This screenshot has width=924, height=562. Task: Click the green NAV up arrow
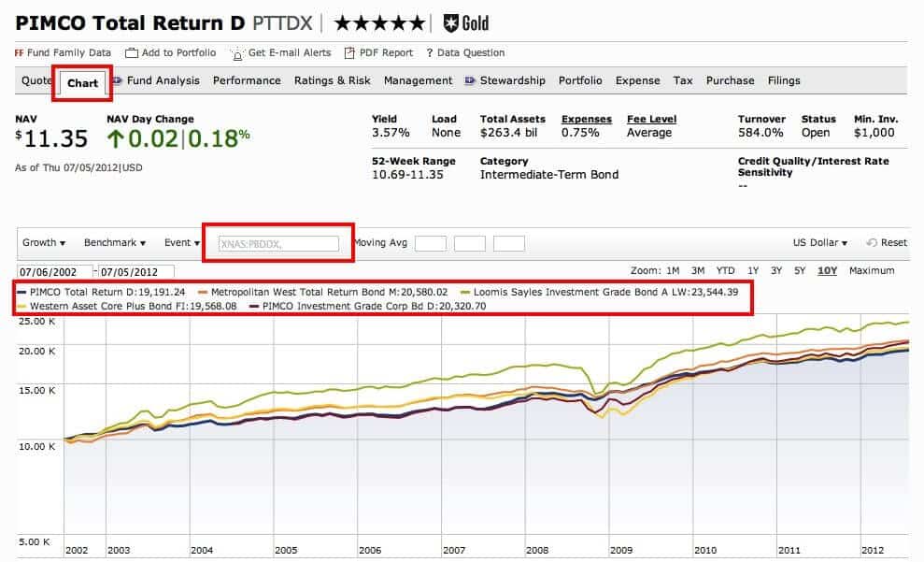116,138
